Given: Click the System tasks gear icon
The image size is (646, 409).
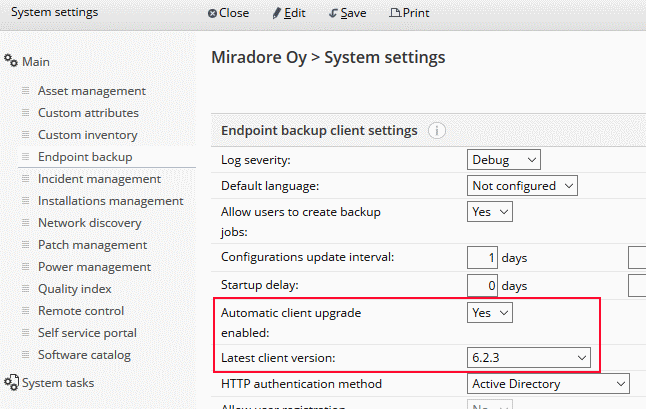Looking at the screenshot, I should tap(11, 382).
